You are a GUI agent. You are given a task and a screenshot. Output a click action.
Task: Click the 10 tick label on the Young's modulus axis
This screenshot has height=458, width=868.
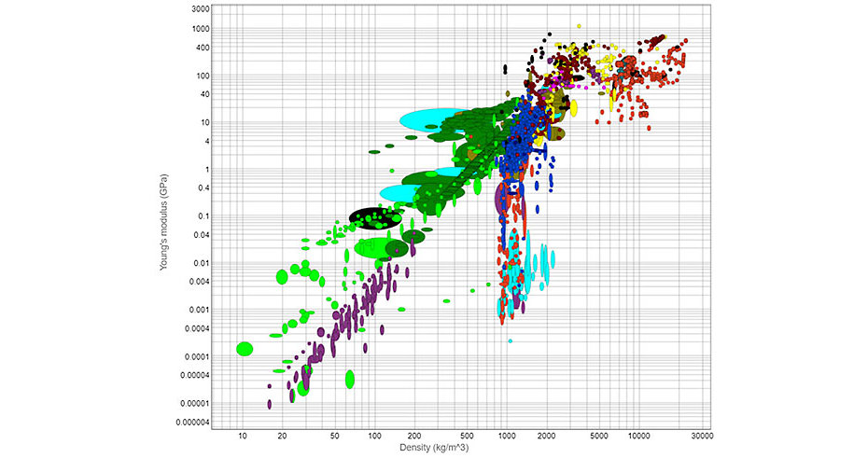(x=204, y=123)
